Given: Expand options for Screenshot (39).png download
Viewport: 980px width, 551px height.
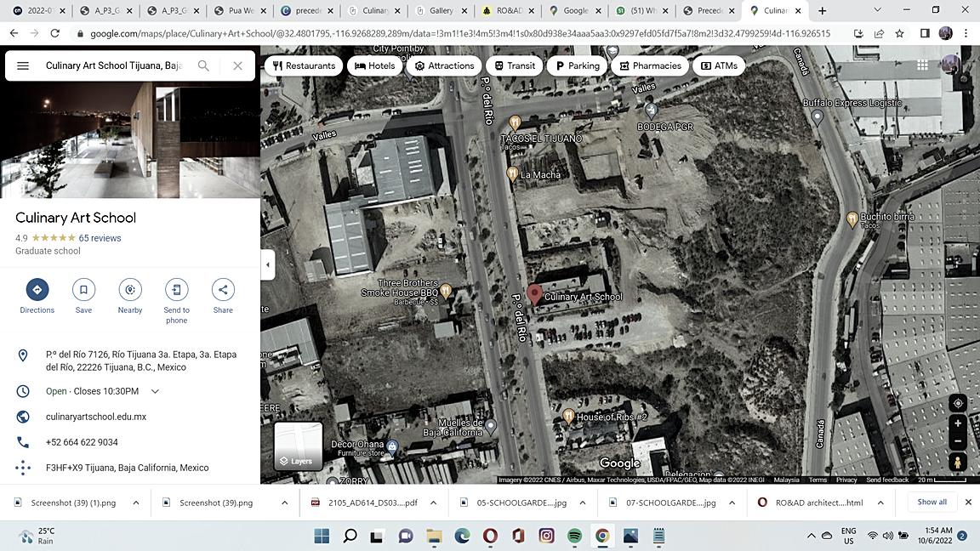Looking at the screenshot, I should [x=284, y=503].
